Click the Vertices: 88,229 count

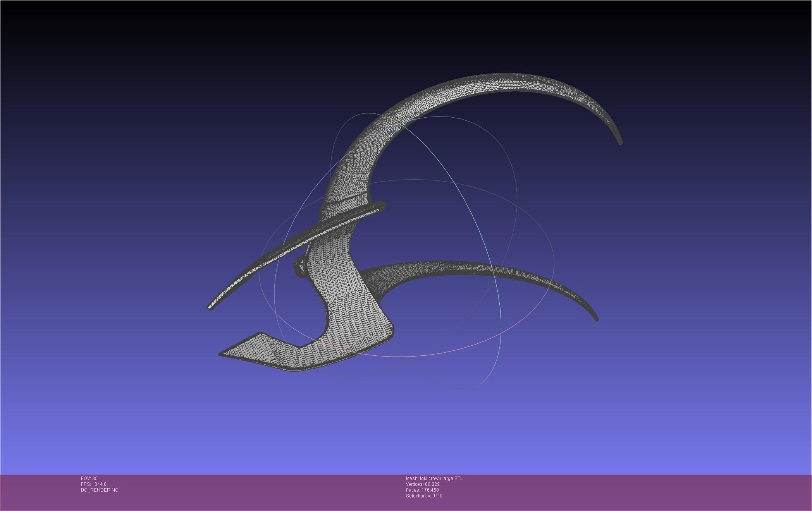423,484
